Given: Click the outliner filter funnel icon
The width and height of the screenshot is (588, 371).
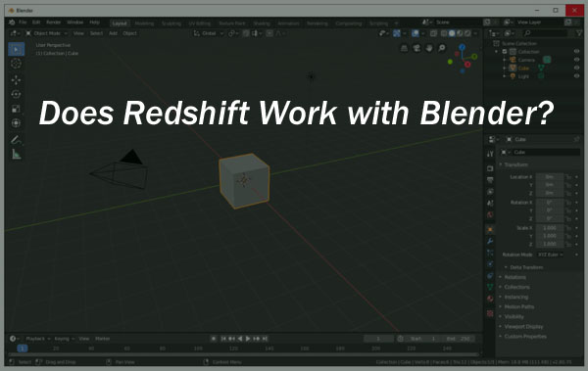Looking at the screenshot, I should coord(579,33).
